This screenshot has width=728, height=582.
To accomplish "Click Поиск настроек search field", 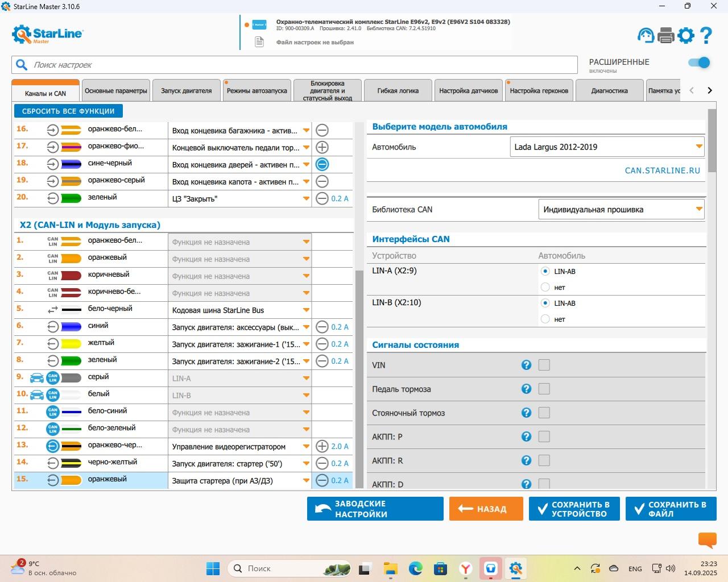I will click(x=295, y=65).
